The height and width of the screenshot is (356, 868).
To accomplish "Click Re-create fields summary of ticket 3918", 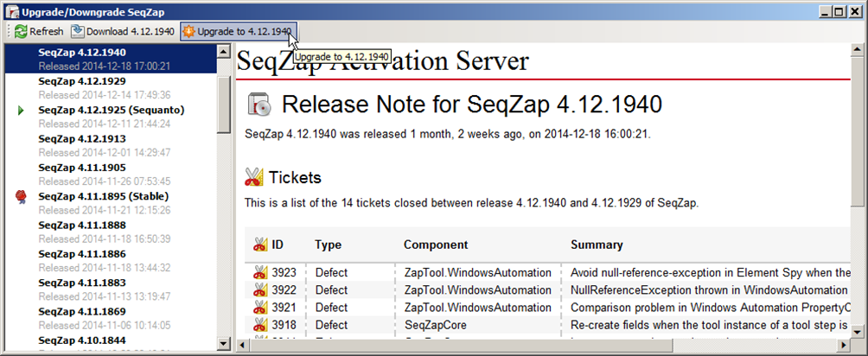I will 711,325.
